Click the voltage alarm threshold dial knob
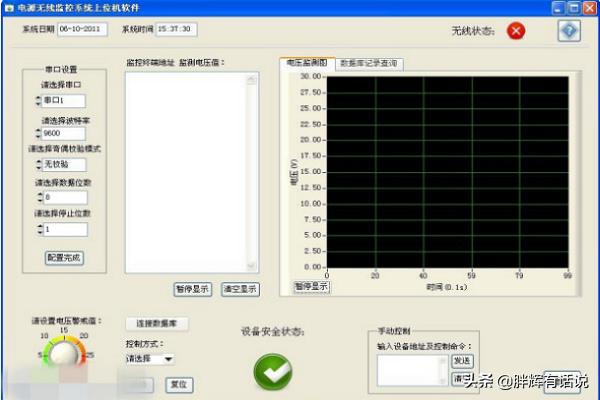 pos(64,355)
